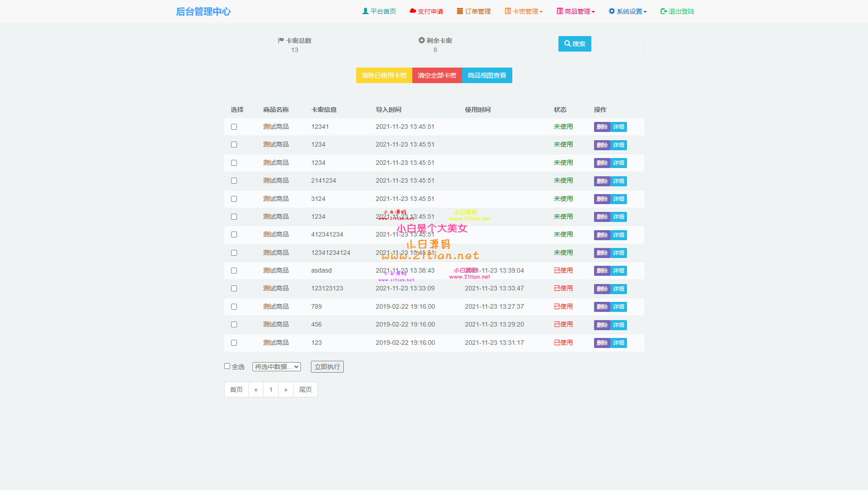The height and width of the screenshot is (490, 868).
Task: Click the use time 2021-11-23 13:31:17
Action: (x=494, y=342)
